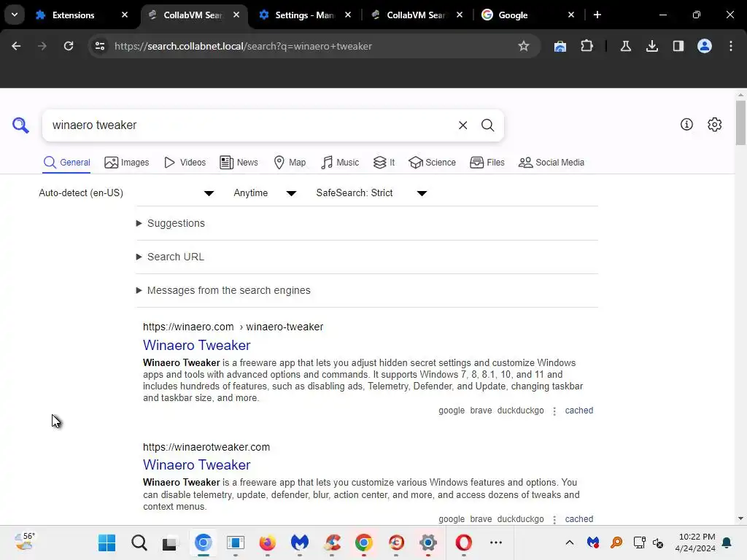Viewport: 747px width, 560px height.
Task: Open the winaerotweaker.com Winaero Tweaker result
Action: [196, 464]
